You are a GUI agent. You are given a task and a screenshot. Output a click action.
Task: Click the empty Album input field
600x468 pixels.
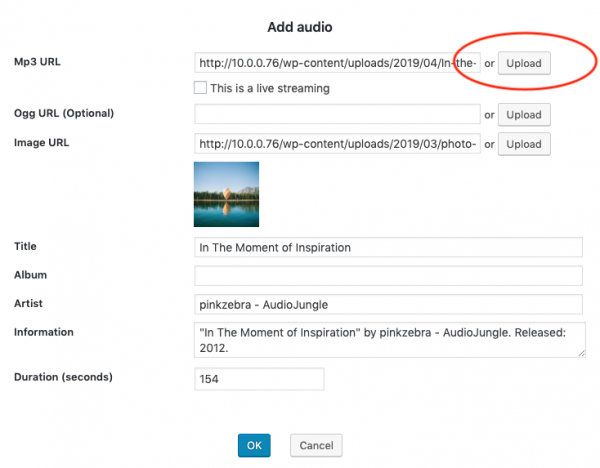point(388,276)
